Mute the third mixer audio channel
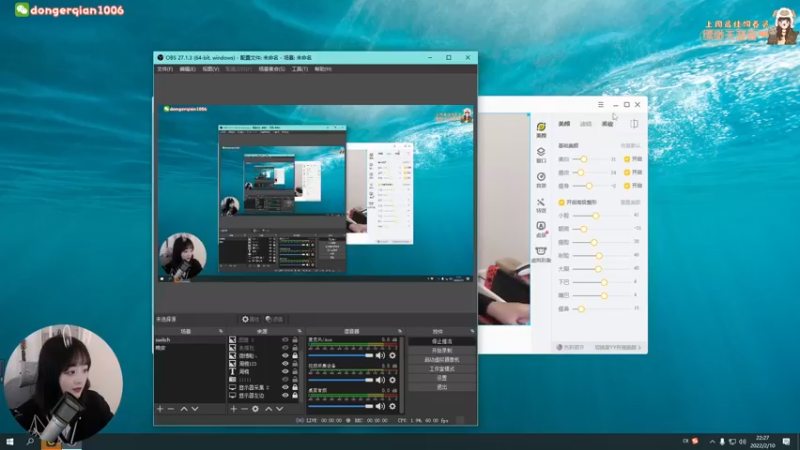Viewport: 800px width, 450px height. (380, 406)
